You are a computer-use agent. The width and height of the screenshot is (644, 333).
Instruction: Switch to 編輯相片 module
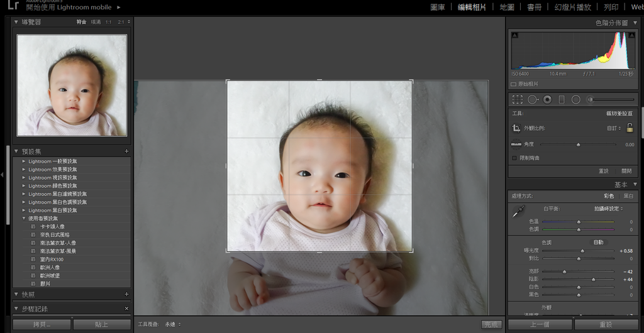(472, 7)
